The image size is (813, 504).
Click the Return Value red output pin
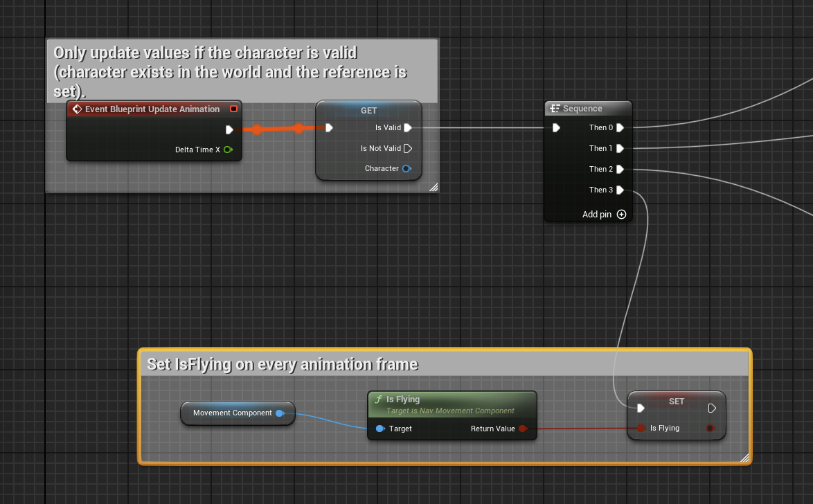(x=522, y=429)
